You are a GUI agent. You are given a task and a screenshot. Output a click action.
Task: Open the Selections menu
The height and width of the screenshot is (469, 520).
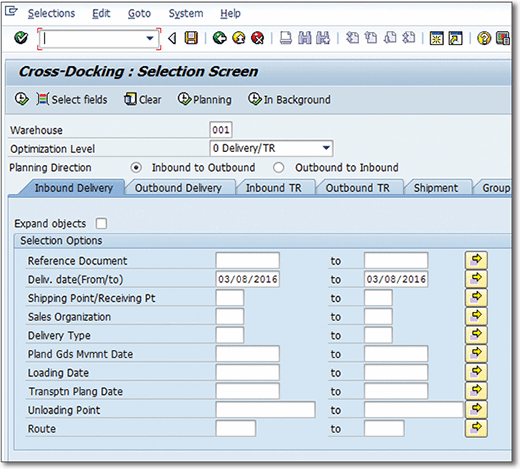pyautogui.click(x=51, y=13)
